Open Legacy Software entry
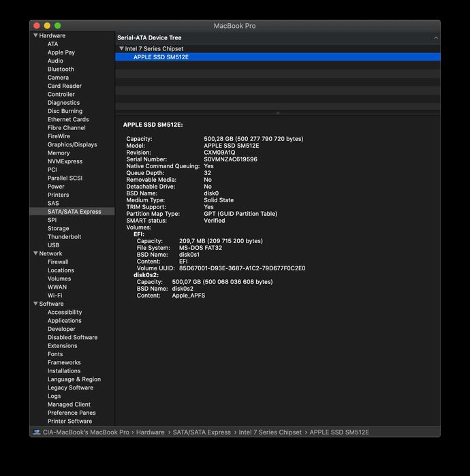 (x=70, y=387)
